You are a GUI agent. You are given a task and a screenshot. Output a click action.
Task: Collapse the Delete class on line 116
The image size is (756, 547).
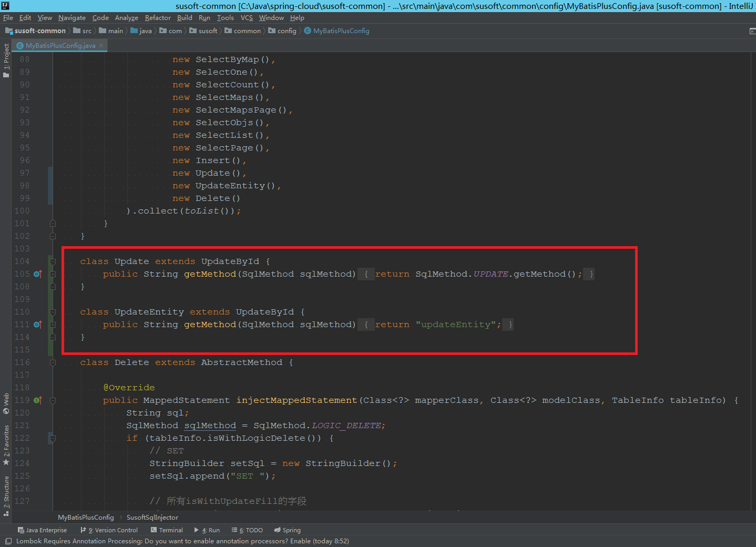(x=53, y=362)
